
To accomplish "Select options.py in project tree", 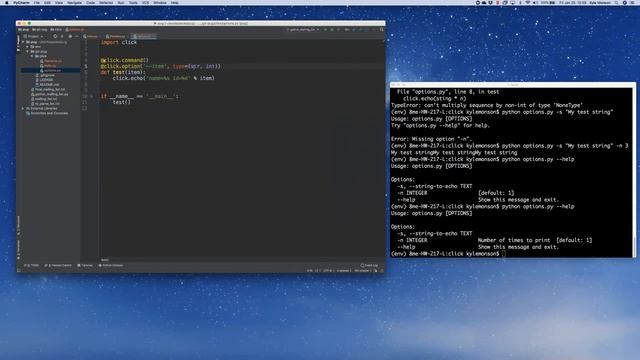I will [x=51, y=71].
